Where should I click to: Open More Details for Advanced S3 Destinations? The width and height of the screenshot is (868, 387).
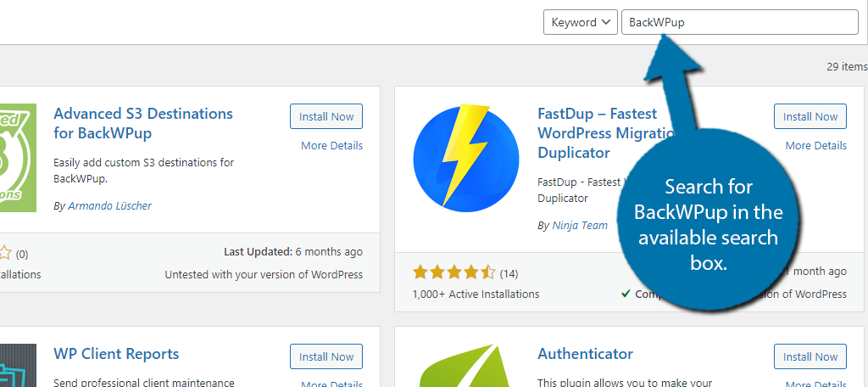tap(331, 145)
